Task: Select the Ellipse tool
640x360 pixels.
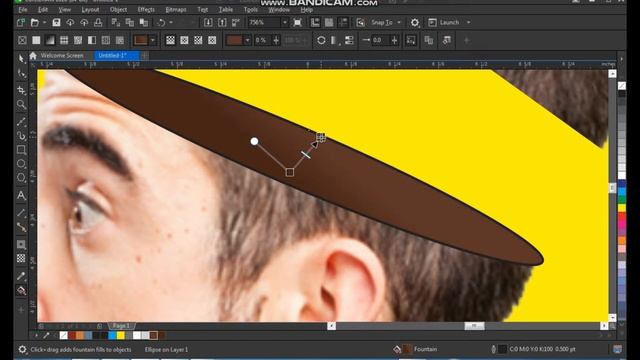Action: [21, 164]
